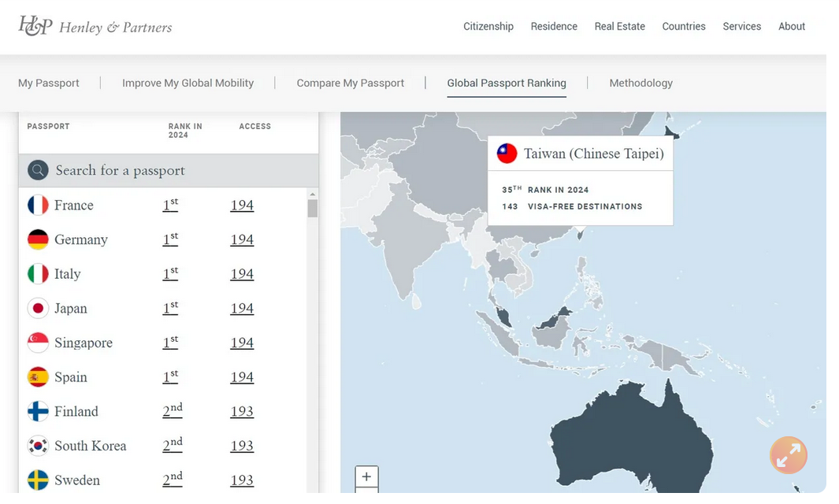Click Sweden's 2nd rank link
The image size is (839, 504).
173,480
